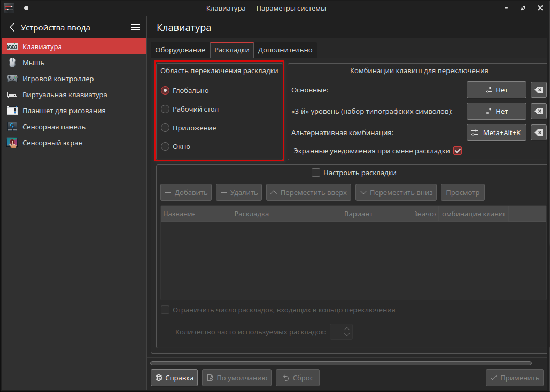The width and height of the screenshot is (550, 392).
Task: Click the back arrow next to Устройства ввода
Action: 12,27
